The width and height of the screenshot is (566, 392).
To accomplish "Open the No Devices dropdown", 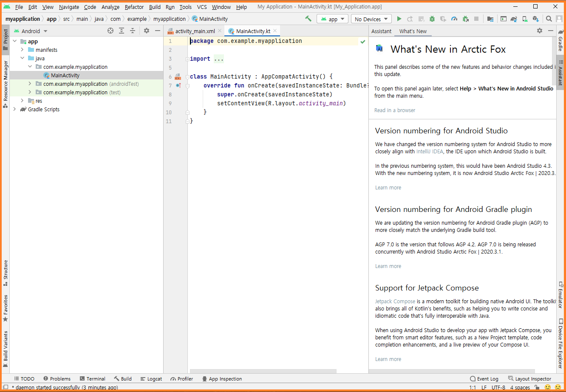I will [x=371, y=19].
